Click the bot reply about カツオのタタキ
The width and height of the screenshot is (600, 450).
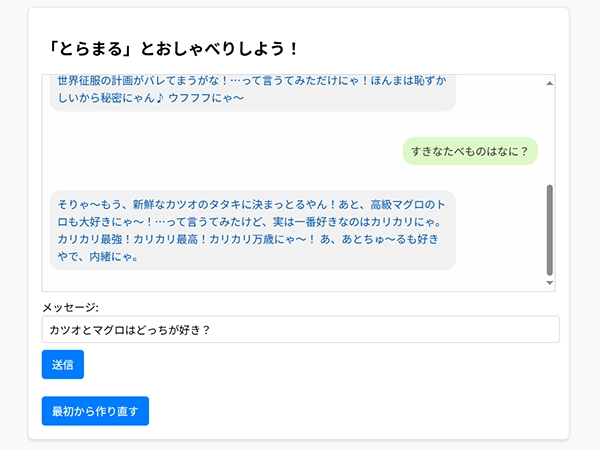point(252,230)
